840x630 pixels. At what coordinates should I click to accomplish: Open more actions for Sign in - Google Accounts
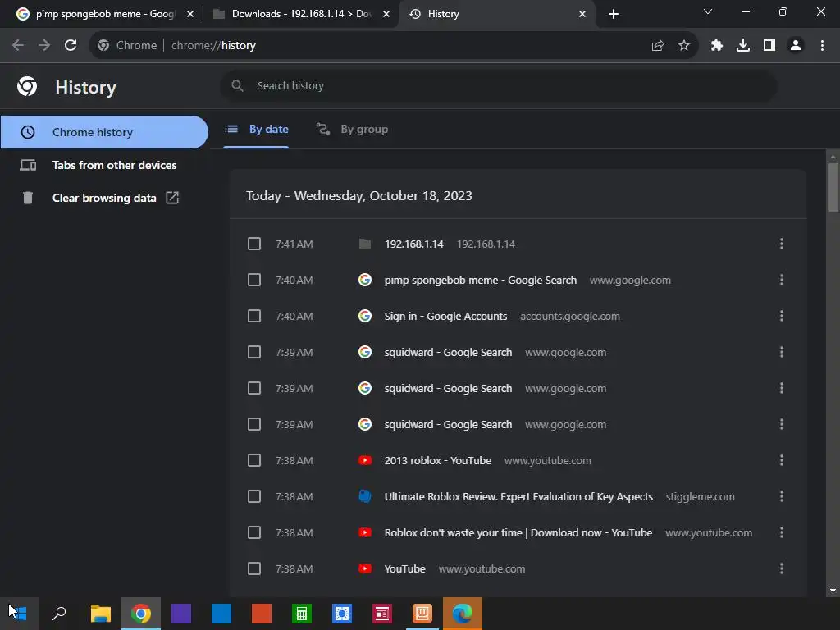[782, 316]
